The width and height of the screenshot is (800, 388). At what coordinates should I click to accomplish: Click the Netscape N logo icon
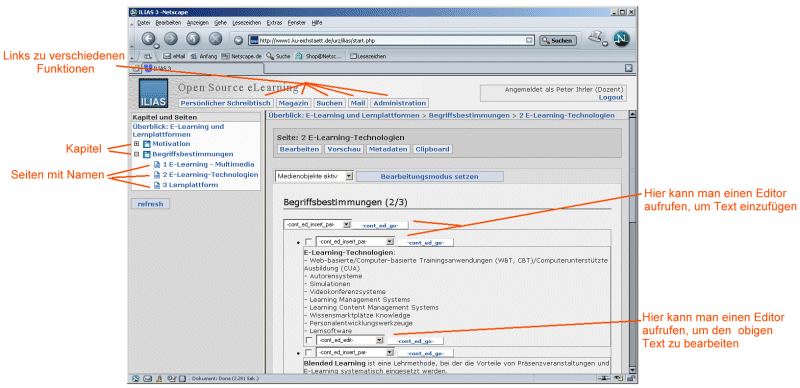tap(621, 39)
